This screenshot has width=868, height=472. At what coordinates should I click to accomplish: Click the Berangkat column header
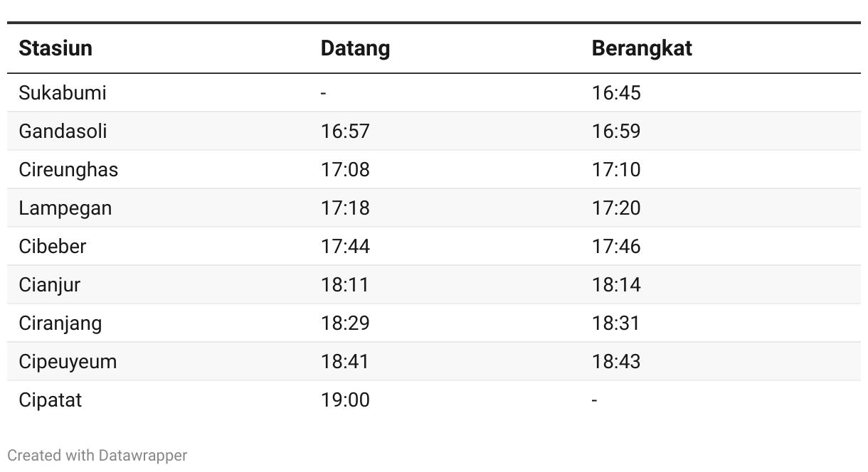pos(642,48)
